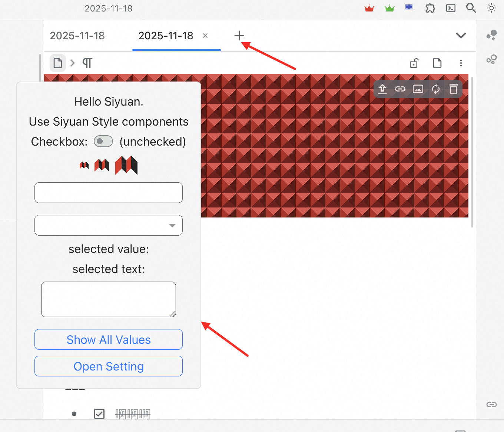Click the random banner refresh icon

[436, 89]
